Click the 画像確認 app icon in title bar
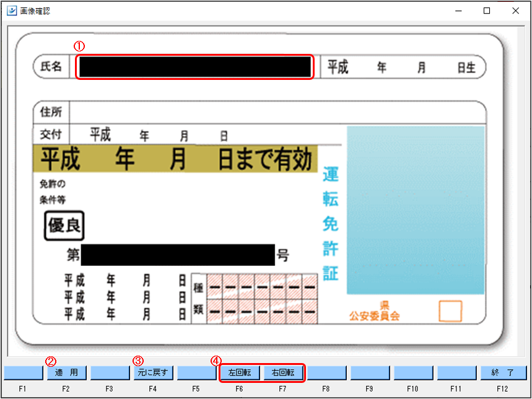The image size is (532, 399). [11, 11]
